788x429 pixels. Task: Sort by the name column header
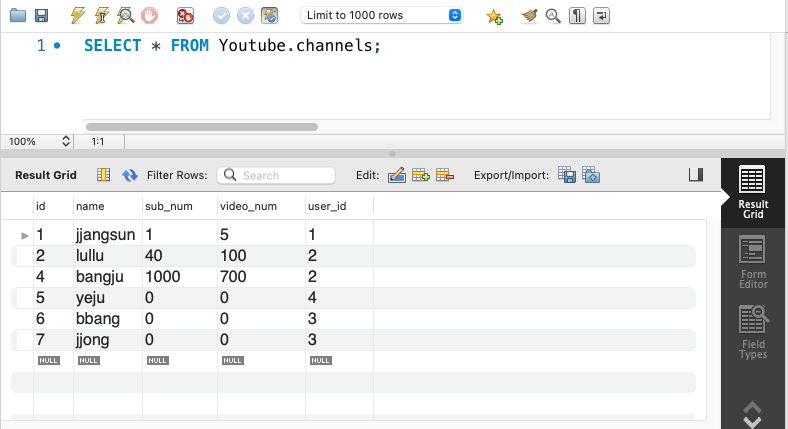tap(108, 206)
